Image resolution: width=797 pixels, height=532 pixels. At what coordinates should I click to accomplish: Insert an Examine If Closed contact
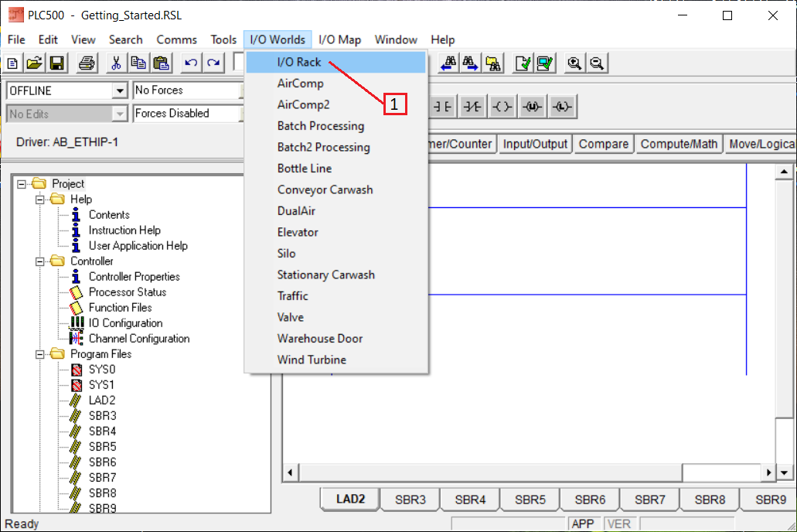(x=442, y=107)
